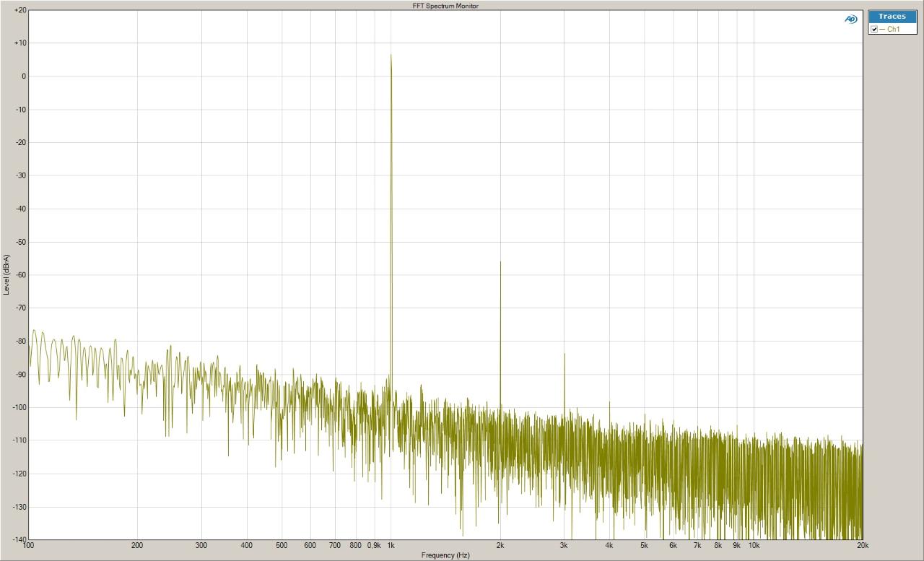Uncheck the Ch1 trace checkbox
924x561 pixels.
point(874,29)
